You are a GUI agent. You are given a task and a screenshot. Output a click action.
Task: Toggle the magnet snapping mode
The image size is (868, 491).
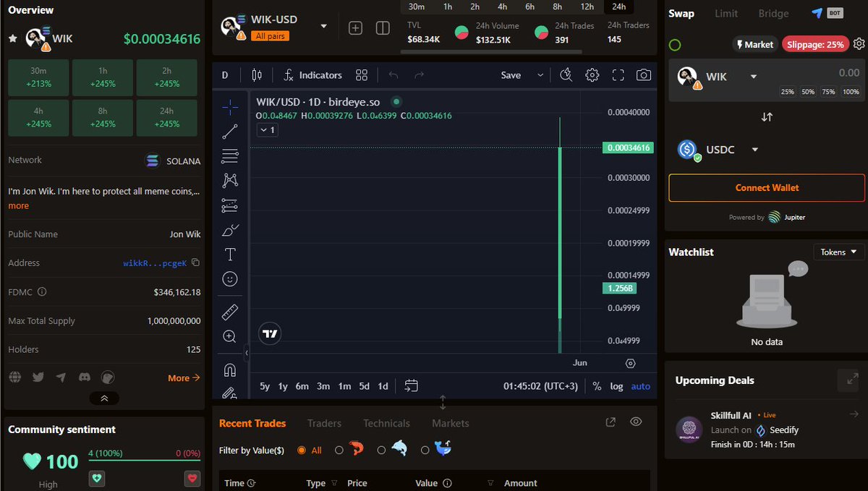pyautogui.click(x=230, y=370)
